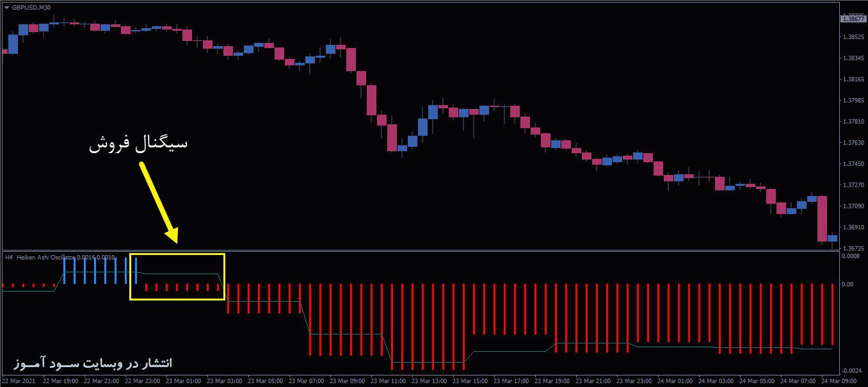Click the 23 Mar 17:00 time label

click(x=513, y=381)
